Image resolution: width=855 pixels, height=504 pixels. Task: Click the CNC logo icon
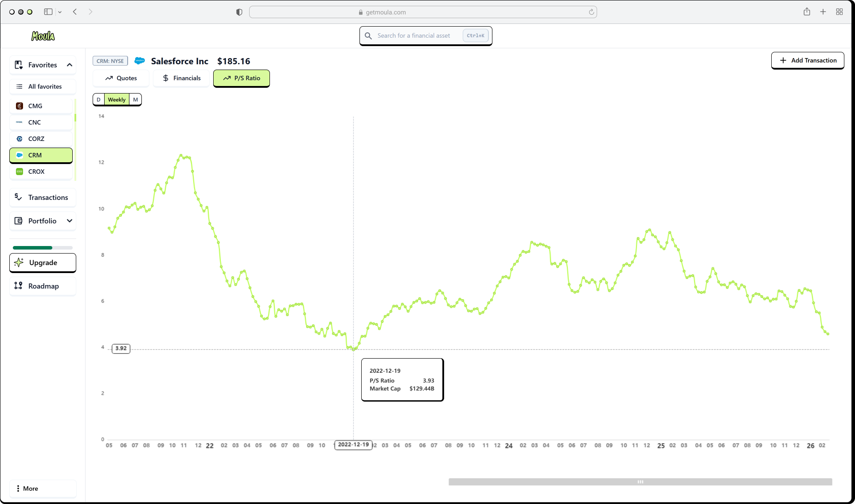pos(20,122)
